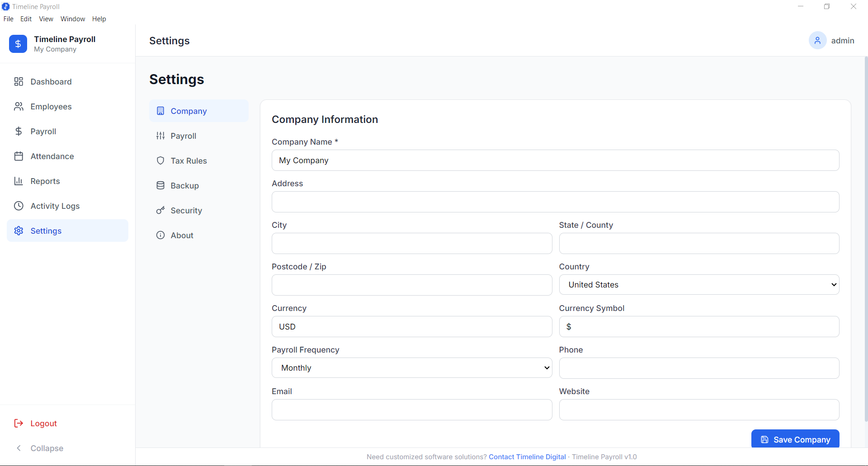This screenshot has height=466, width=868.
Task: Open the Window menu
Action: (72, 19)
